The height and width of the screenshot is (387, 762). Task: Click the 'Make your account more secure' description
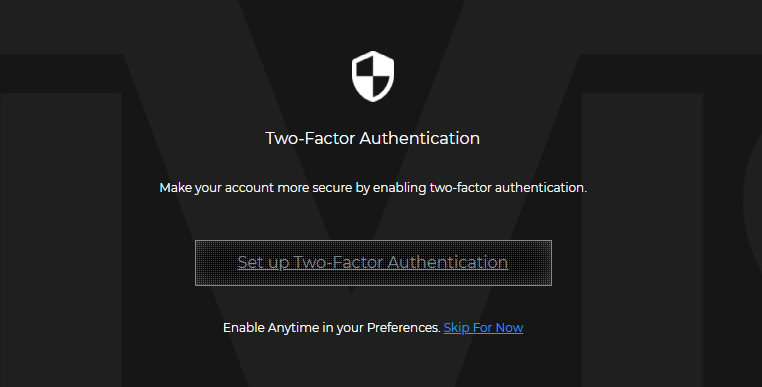(x=373, y=188)
